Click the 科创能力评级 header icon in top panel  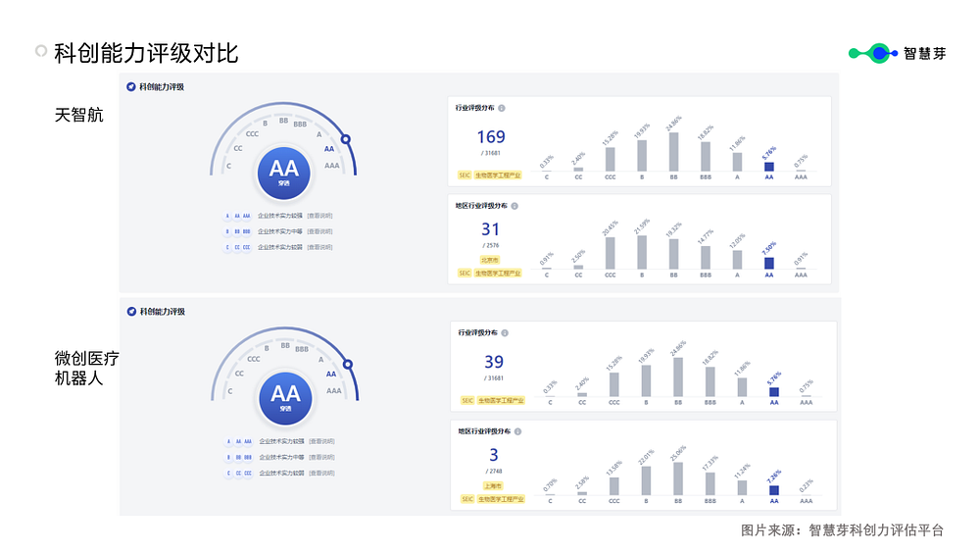pos(130,87)
